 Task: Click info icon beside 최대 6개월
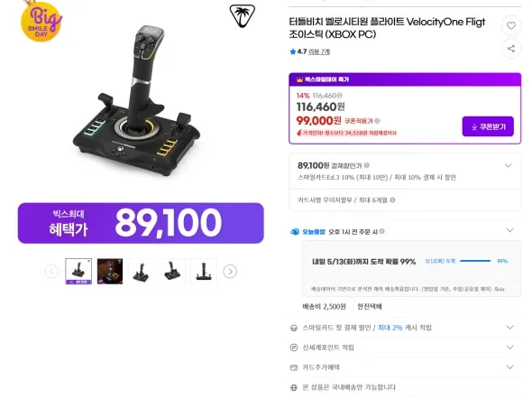click(392, 200)
